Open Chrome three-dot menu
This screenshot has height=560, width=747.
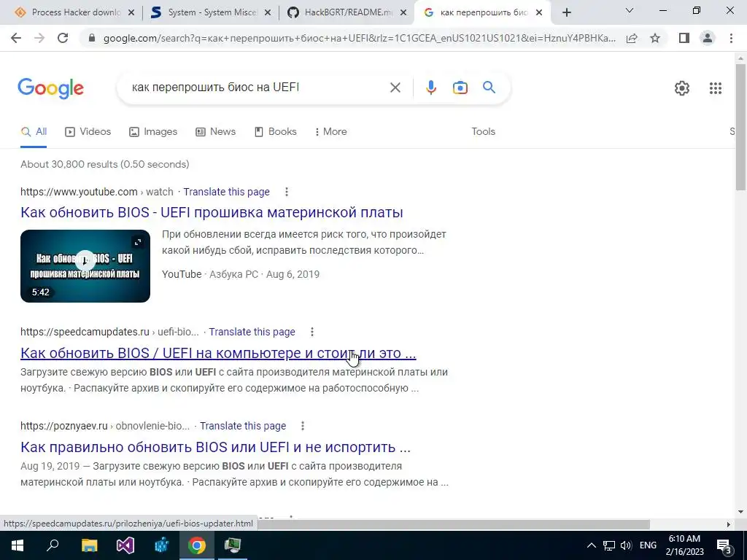[x=731, y=38]
